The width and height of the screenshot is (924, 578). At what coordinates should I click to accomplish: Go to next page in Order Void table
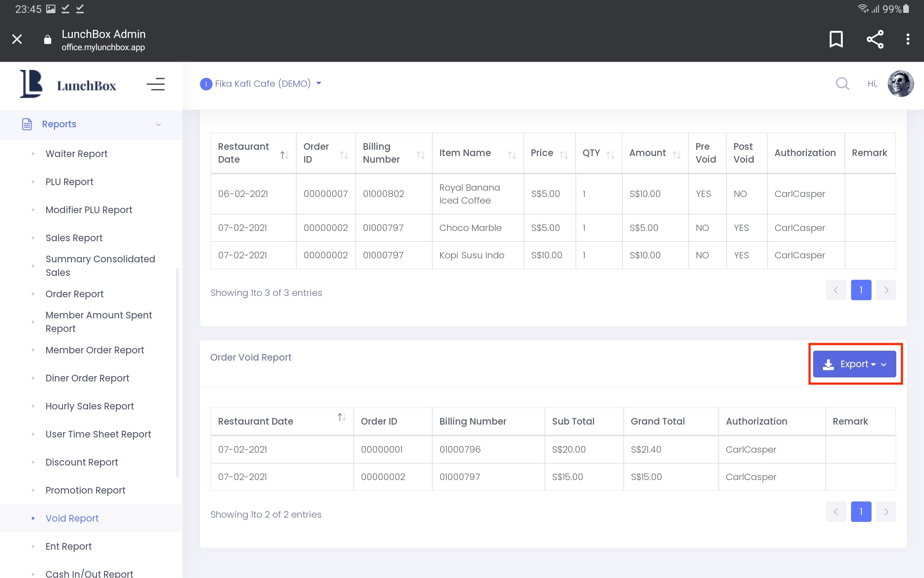(x=886, y=511)
